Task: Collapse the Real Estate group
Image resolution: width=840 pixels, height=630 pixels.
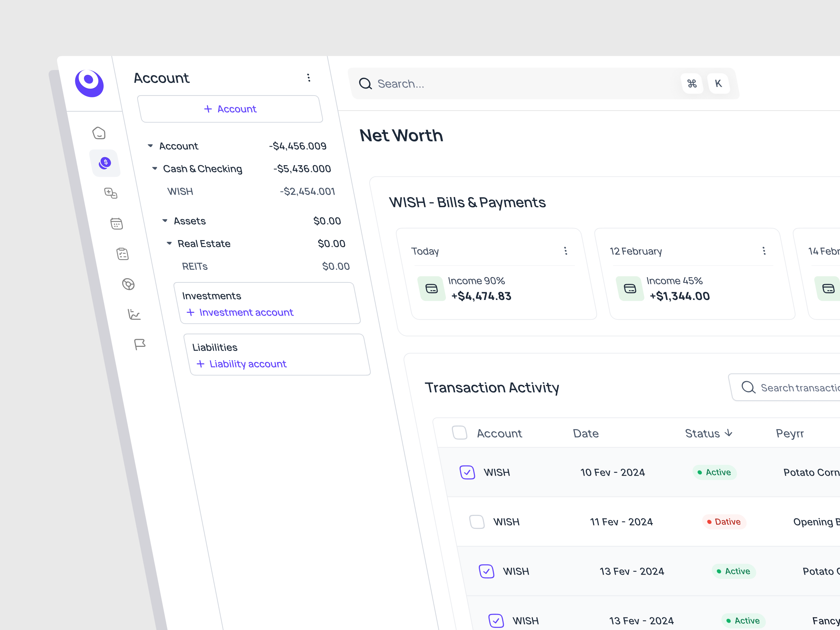Action: [169, 243]
